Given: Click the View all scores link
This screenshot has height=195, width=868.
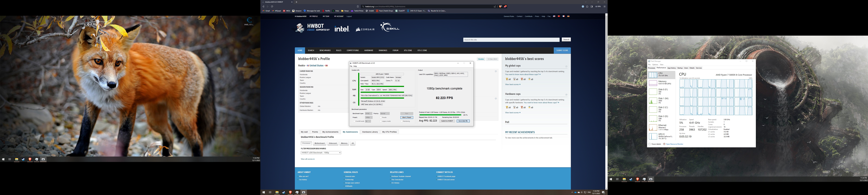Looking at the screenshot, I should click(x=307, y=159).
